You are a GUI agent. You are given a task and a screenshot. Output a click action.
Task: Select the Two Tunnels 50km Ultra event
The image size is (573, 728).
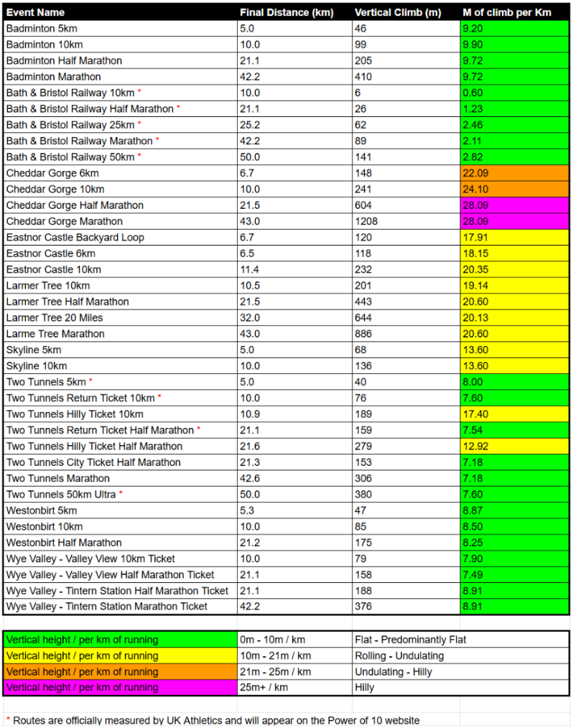pos(62,494)
